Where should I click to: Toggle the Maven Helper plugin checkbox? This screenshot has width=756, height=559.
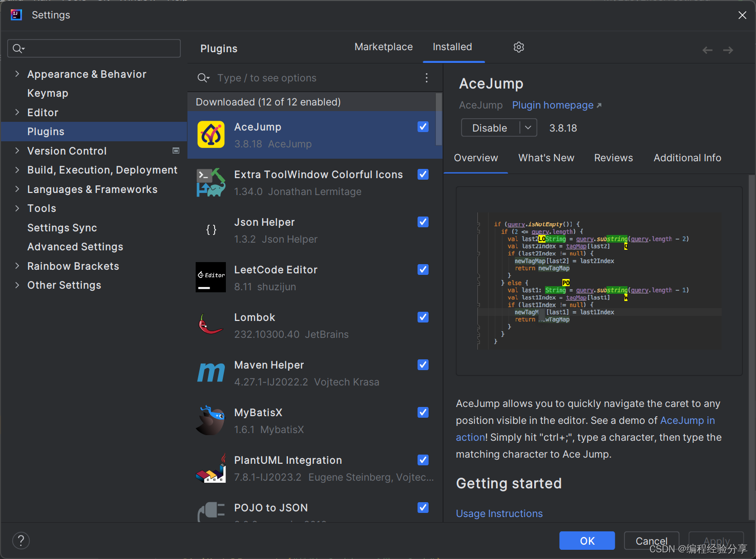[x=423, y=364]
